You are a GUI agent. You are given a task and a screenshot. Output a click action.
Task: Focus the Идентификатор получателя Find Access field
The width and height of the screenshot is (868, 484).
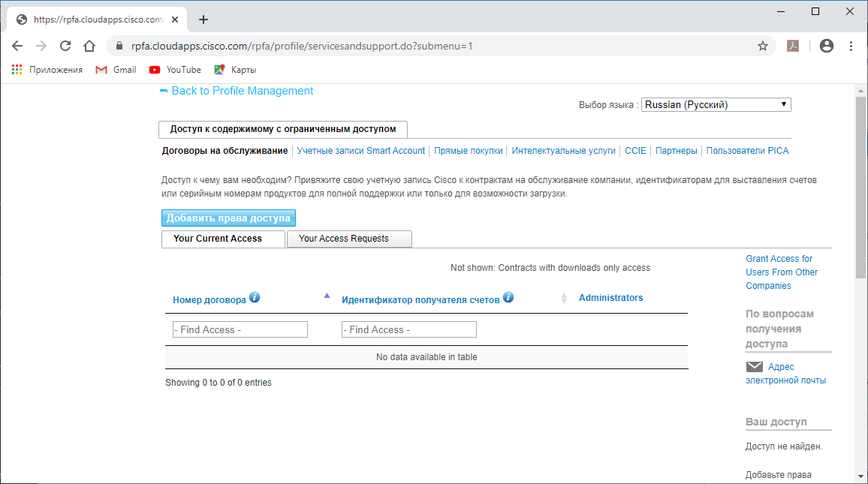click(x=409, y=329)
